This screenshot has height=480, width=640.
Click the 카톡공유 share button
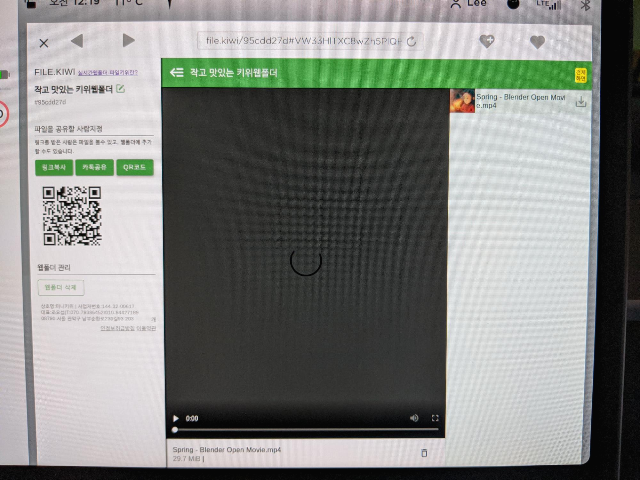[x=94, y=167]
